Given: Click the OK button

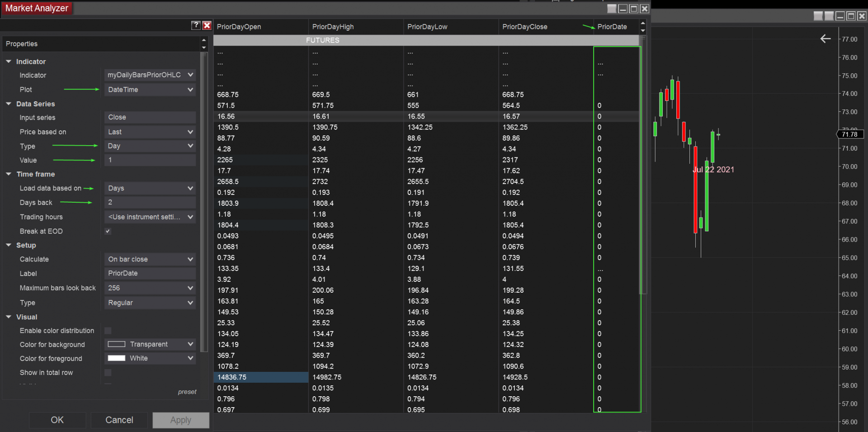Looking at the screenshot, I should (57, 420).
